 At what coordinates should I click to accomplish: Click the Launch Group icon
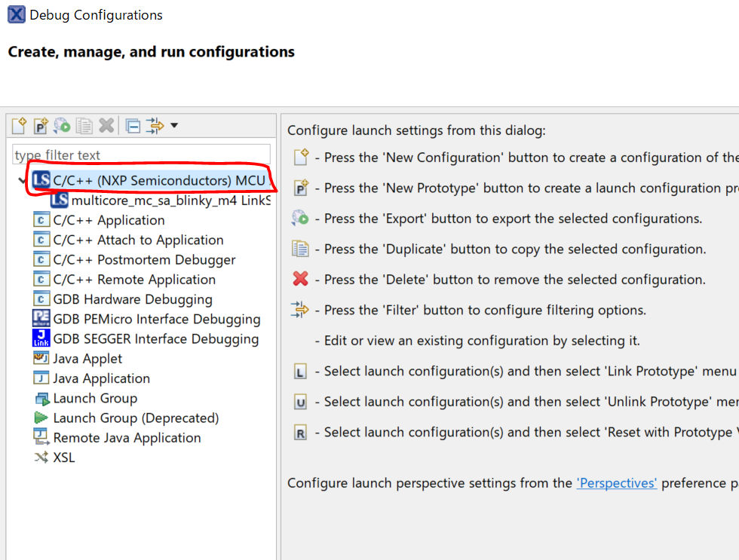[x=42, y=399]
